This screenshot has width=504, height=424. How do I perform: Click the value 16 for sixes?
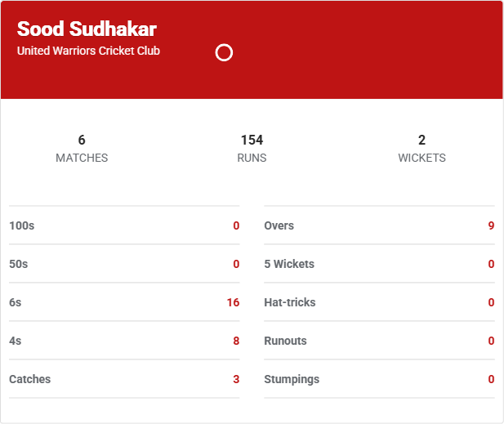(233, 302)
